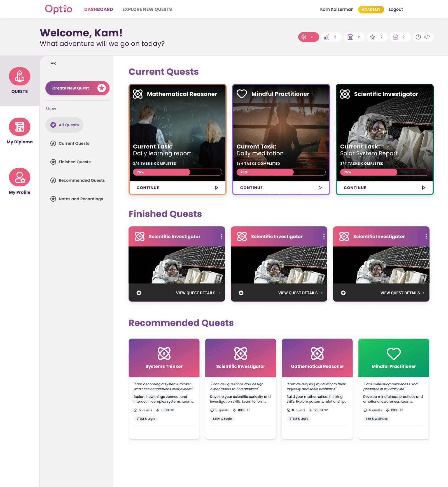Open My Profile user icon
Viewport: 448px width, 487px height.
tap(20, 177)
